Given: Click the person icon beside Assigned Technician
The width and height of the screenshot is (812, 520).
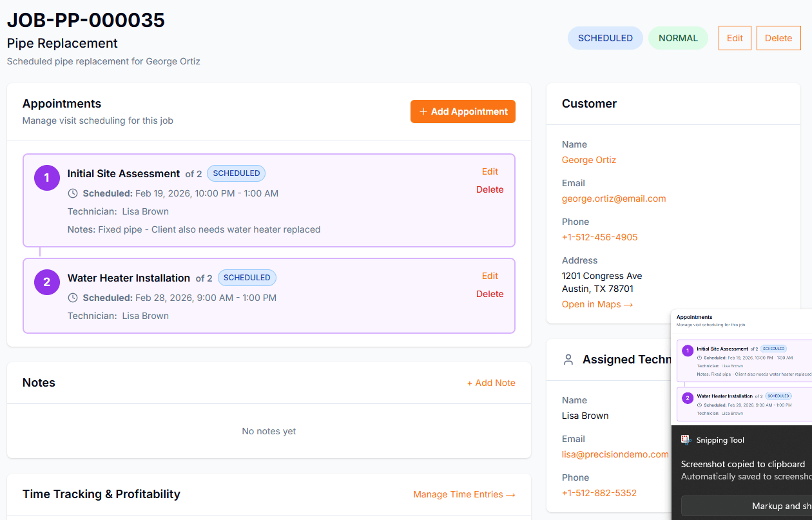Looking at the screenshot, I should [x=568, y=360].
